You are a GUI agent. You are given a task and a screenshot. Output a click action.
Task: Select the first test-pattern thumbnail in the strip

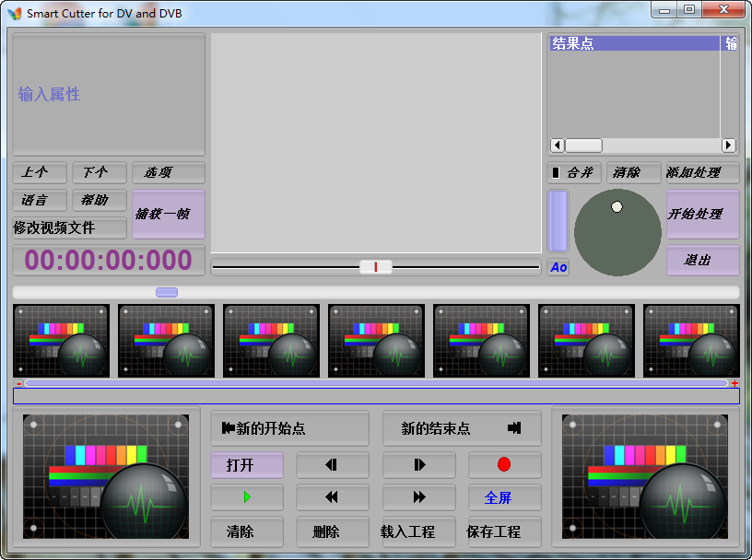[x=61, y=341]
